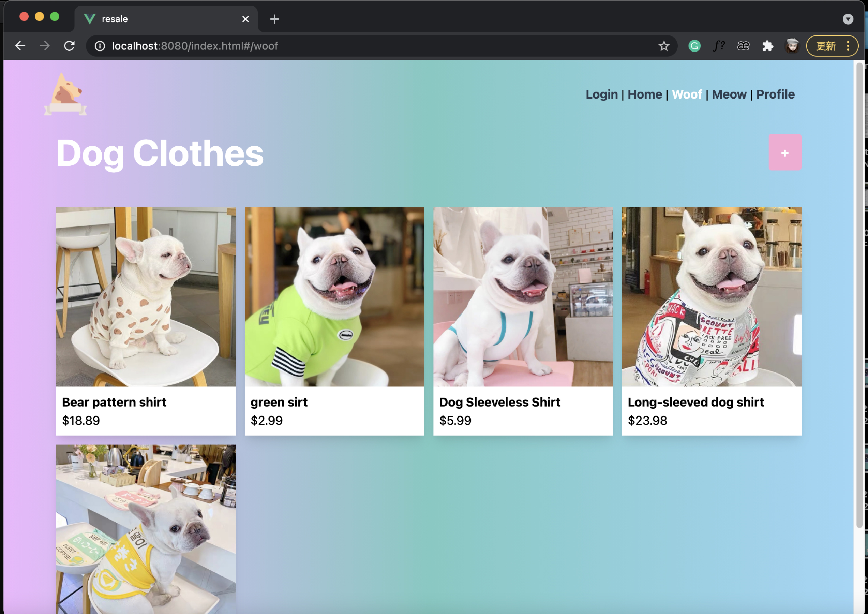The image size is (868, 614).
Task: Open a new browser tab
Action: (274, 19)
